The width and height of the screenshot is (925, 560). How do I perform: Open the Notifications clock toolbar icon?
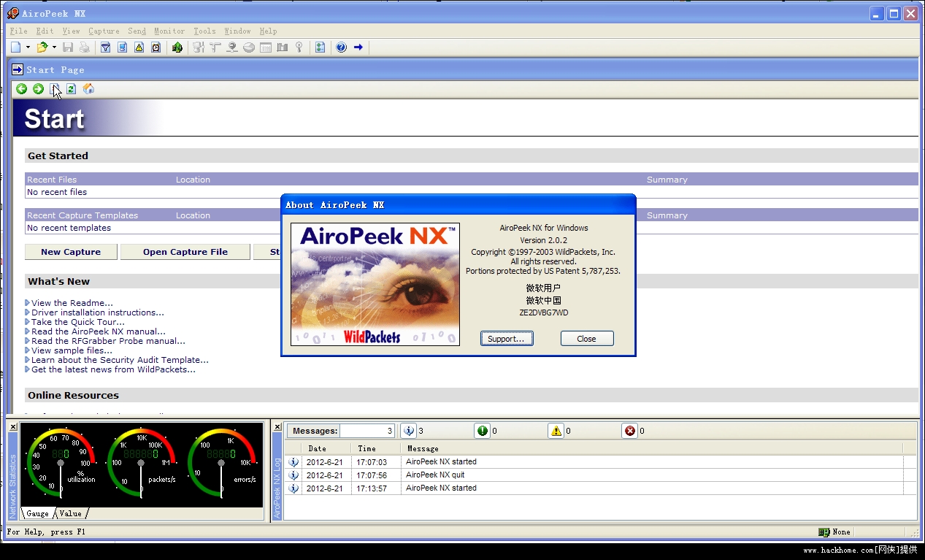[x=156, y=47]
